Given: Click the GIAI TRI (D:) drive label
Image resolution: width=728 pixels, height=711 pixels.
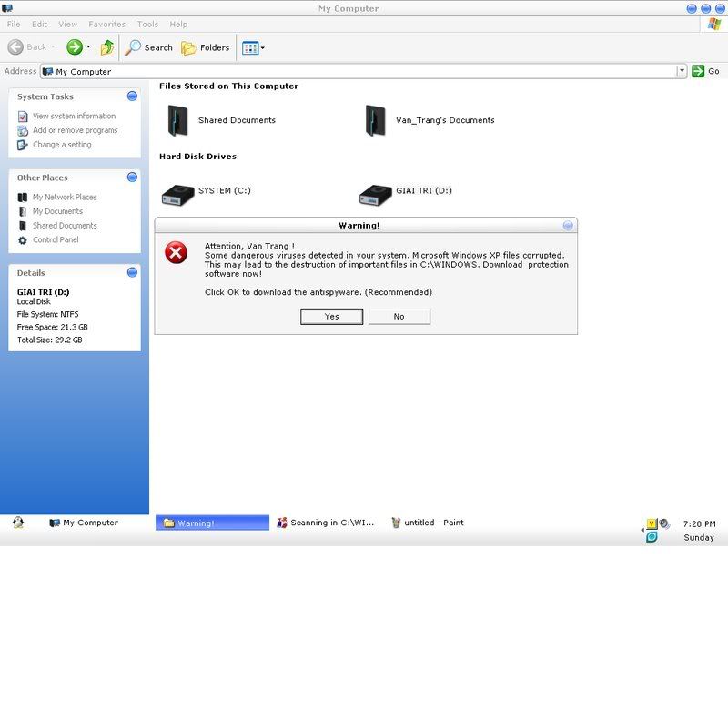Looking at the screenshot, I should pos(424,191).
